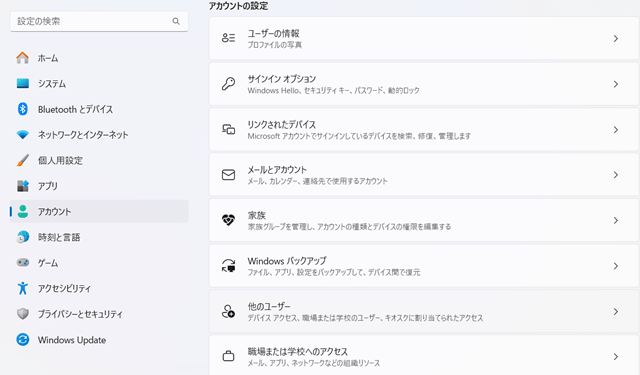
Task: Open the メールとアカウント title
Action: (277, 170)
